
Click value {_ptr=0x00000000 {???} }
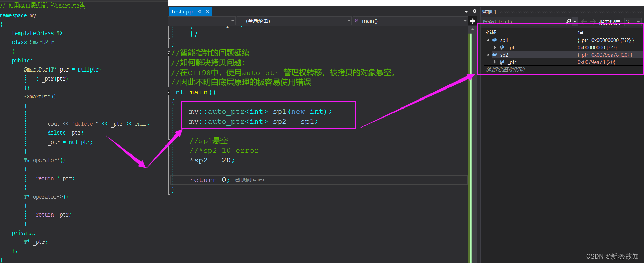606,40
